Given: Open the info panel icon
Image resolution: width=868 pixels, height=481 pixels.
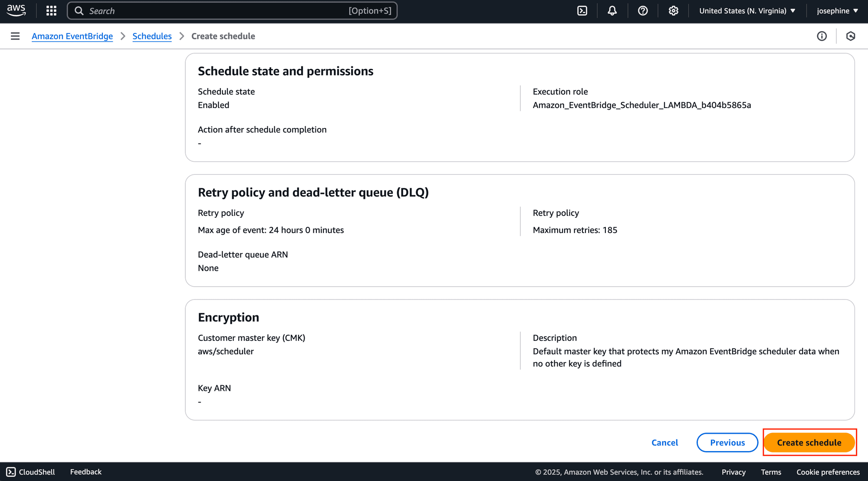Looking at the screenshot, I should 822,36.
